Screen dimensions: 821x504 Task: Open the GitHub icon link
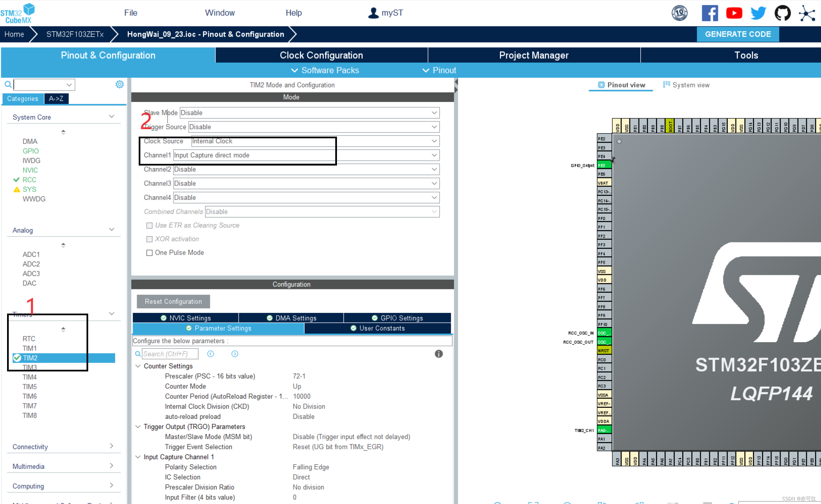click(x=782, y=13)
